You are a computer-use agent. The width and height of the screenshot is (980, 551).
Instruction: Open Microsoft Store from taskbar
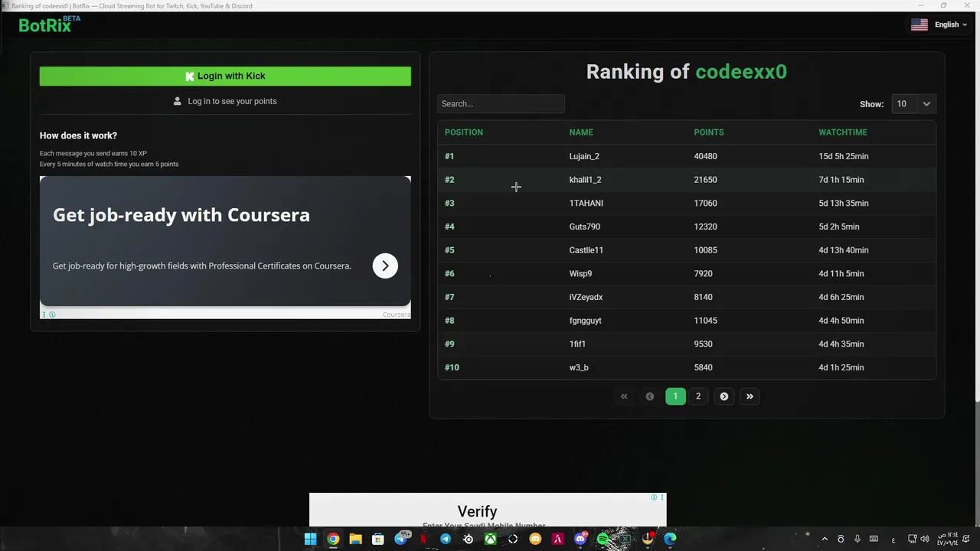point(378,539)
